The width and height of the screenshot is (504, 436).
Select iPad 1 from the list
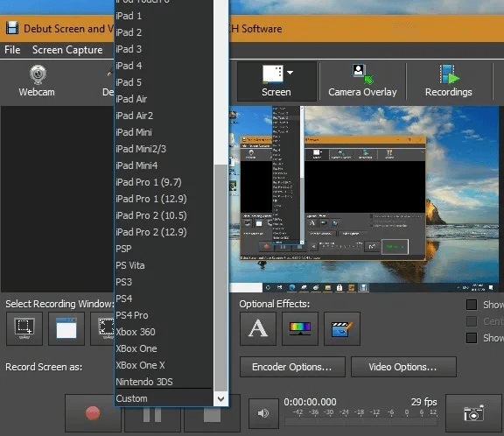pyautogui.click(x=164, y=16)
